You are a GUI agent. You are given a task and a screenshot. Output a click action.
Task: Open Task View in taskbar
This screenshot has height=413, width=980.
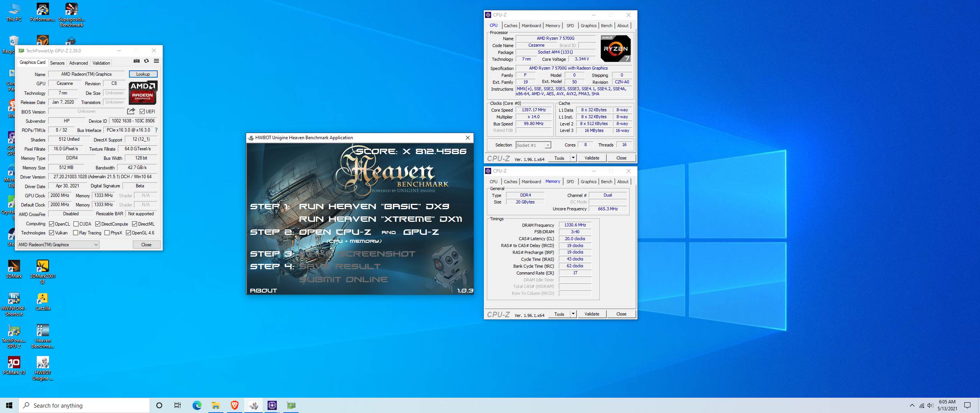click(178, 405)
